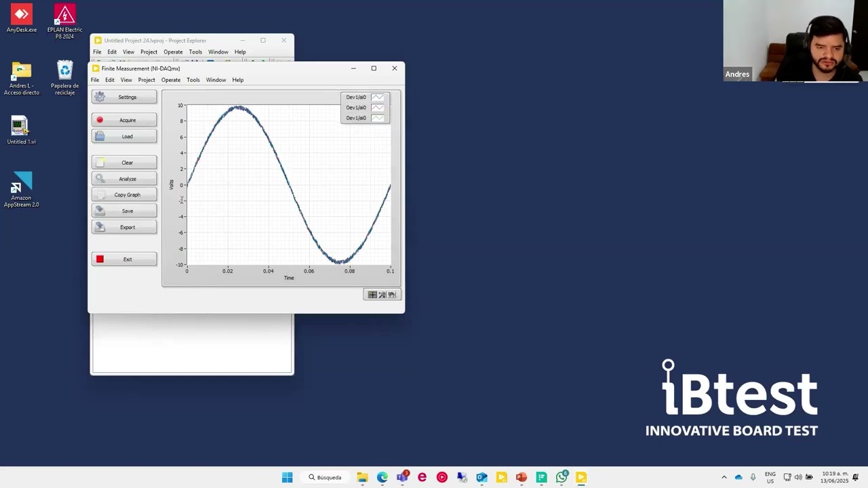Click the top Dev1/ai0 legend label text
Screen dimensions: 868x488
pos(356,97)
